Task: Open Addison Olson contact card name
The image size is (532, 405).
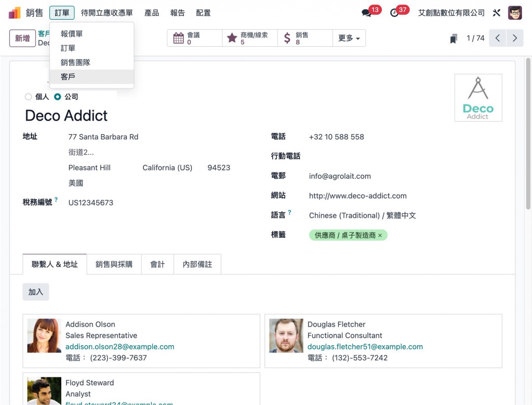Action: pos(90,324)
